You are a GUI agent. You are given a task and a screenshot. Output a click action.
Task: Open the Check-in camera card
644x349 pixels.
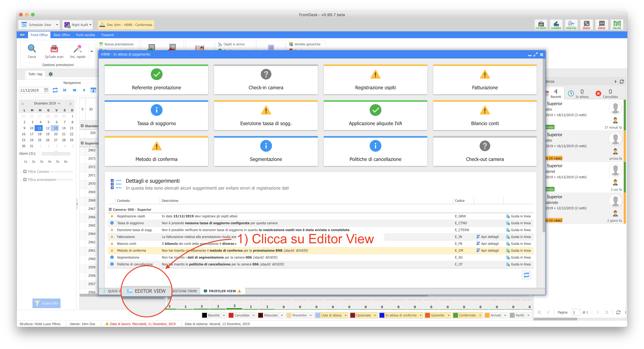[266, 80]
